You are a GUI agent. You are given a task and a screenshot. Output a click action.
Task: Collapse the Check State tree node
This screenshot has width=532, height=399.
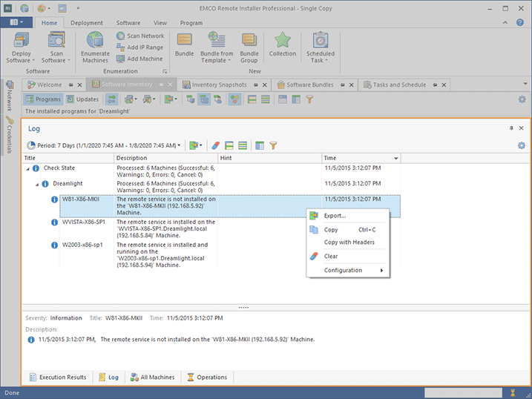[x=28, y=168]
